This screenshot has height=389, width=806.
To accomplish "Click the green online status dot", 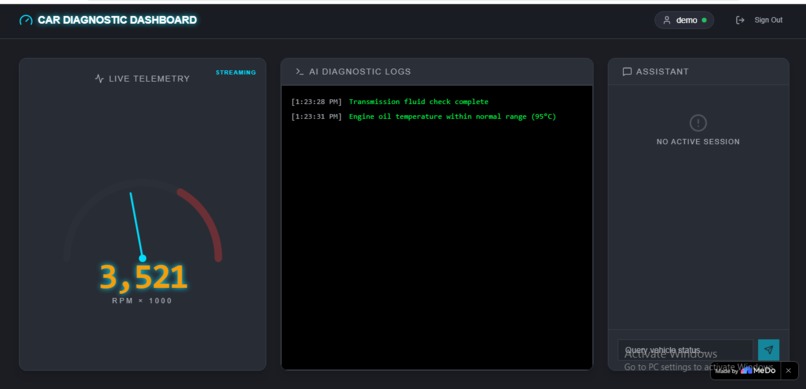I will (704, 20).
